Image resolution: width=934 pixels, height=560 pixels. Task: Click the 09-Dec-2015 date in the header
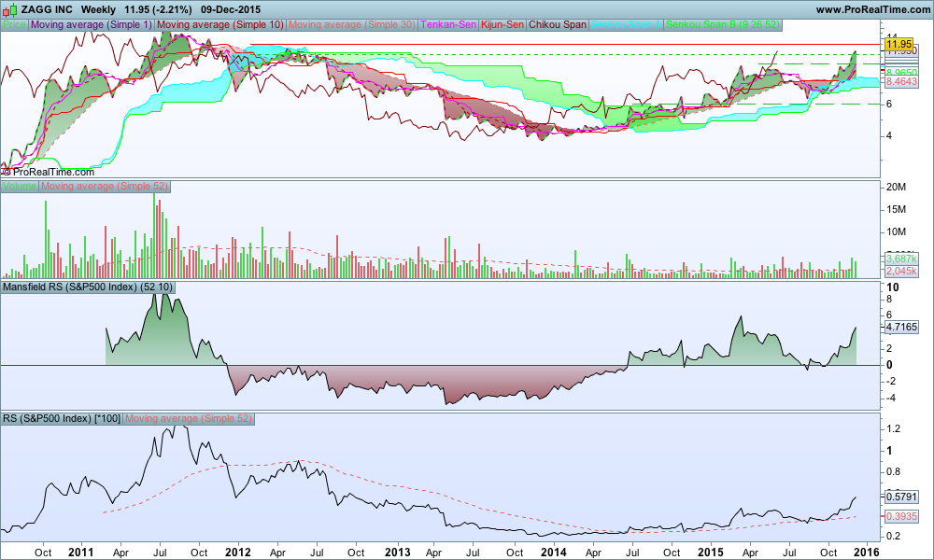point(230,9)
